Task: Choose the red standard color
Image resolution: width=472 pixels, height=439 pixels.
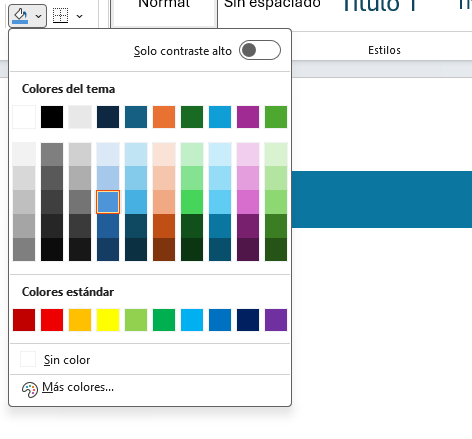Action: (52, 320)
